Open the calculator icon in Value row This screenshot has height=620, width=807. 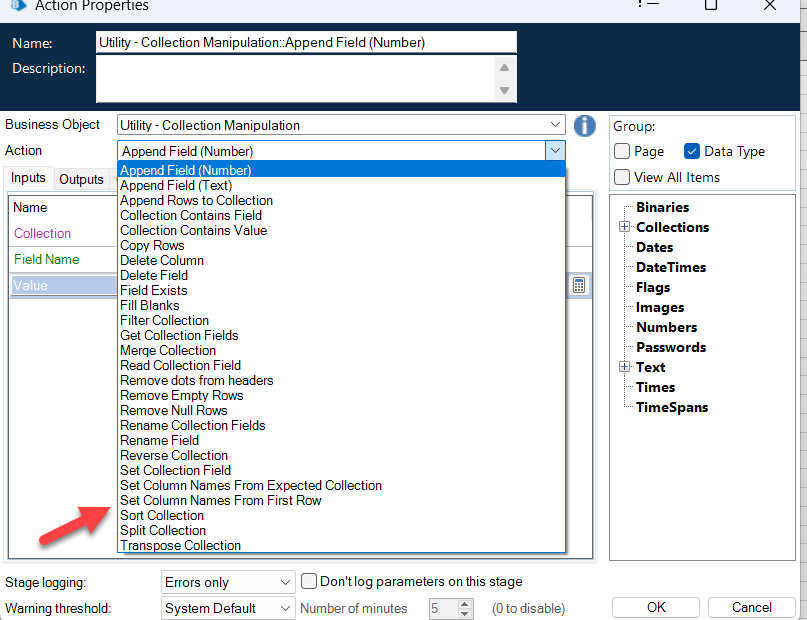579,285
